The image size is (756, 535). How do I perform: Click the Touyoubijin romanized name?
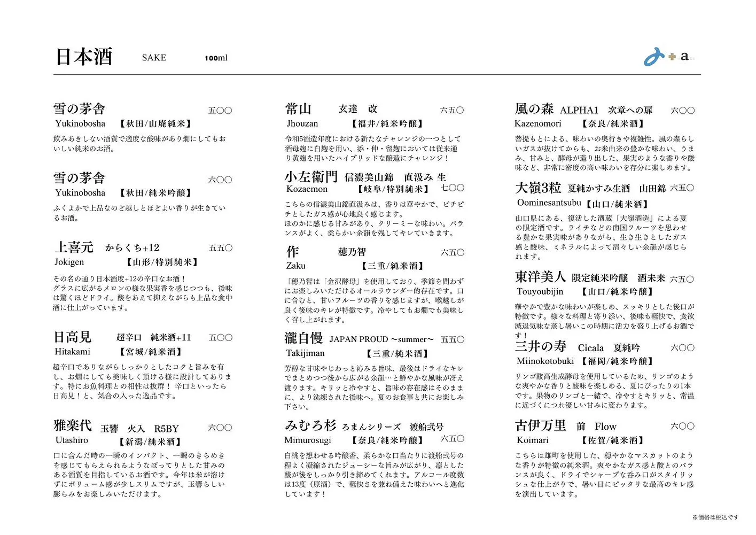tap(540, 292)
